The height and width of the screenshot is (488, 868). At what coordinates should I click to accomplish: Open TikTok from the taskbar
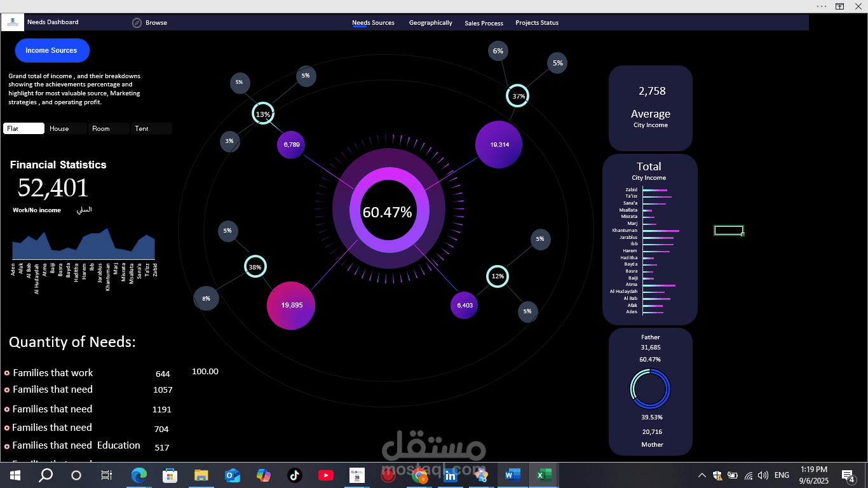[x=294, y=475]
